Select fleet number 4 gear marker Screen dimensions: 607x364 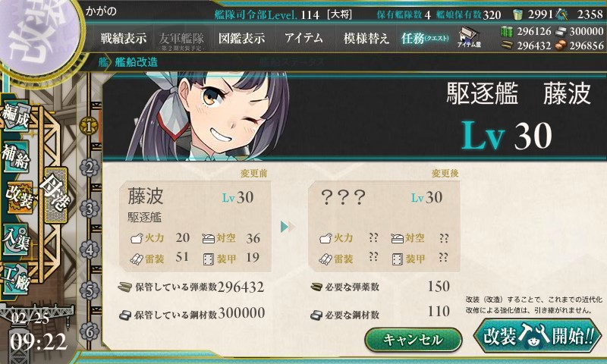[x=89, y=250]
